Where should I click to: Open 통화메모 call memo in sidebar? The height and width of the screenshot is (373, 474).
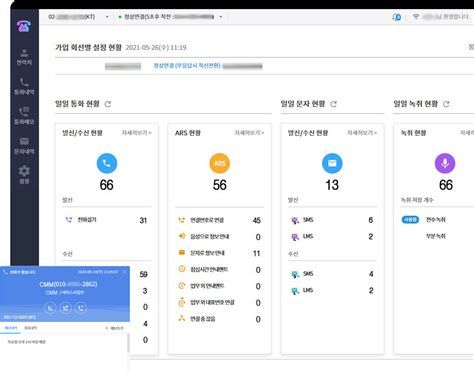[x=24, y=116]
